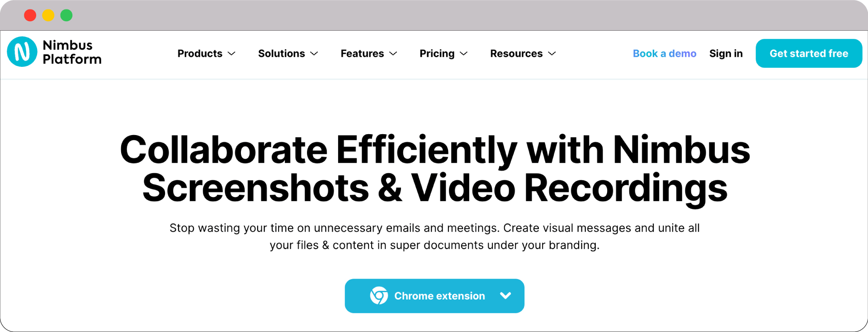Click the Sign in link

(x=726, y=54)
